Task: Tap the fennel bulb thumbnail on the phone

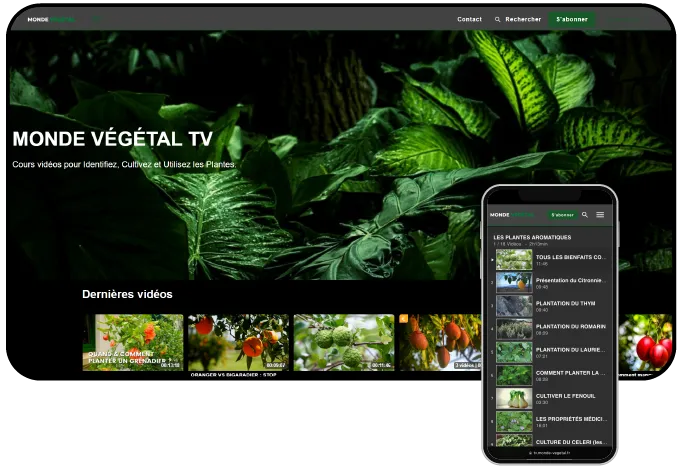Action: (x=514, y=398)
